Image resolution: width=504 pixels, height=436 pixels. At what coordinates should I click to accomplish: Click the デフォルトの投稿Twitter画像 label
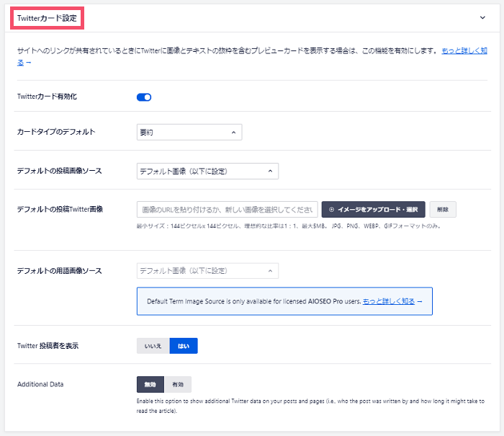[60, 209]
